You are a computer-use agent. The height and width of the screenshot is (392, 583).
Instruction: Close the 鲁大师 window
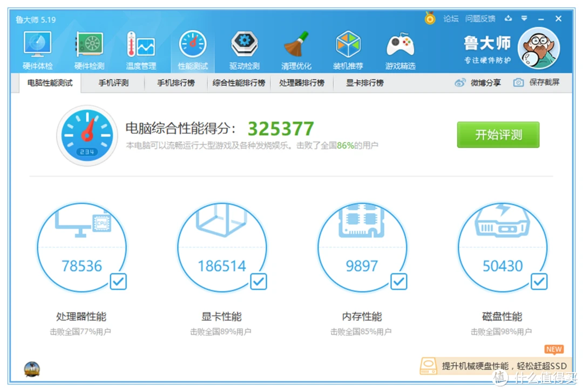click(x=559, y=18)
